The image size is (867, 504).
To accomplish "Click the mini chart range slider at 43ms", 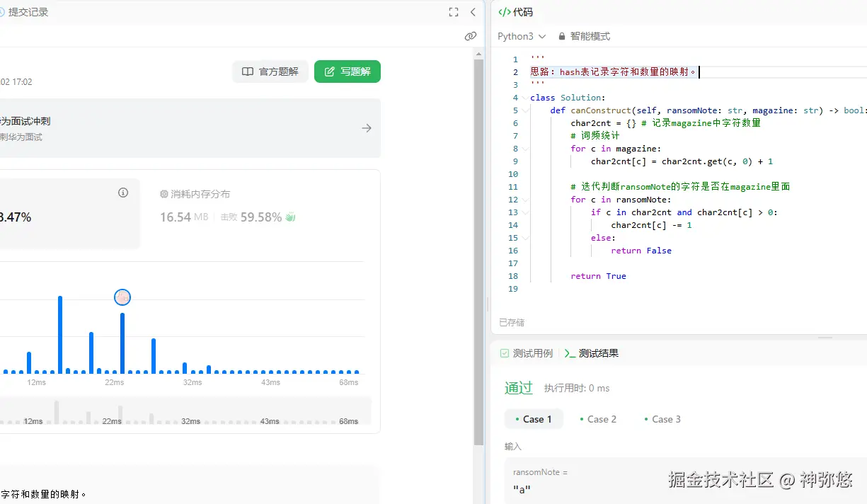I will point(270,421).
